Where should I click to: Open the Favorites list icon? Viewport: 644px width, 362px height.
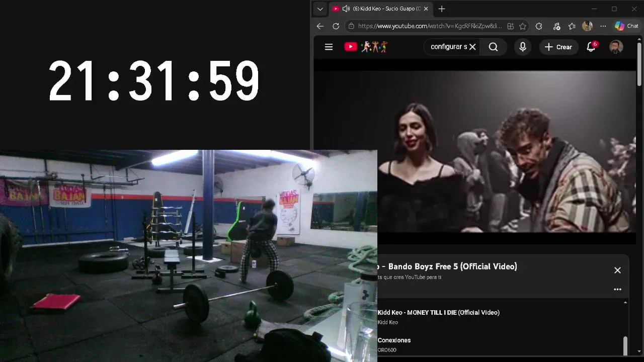click(572, 26)
